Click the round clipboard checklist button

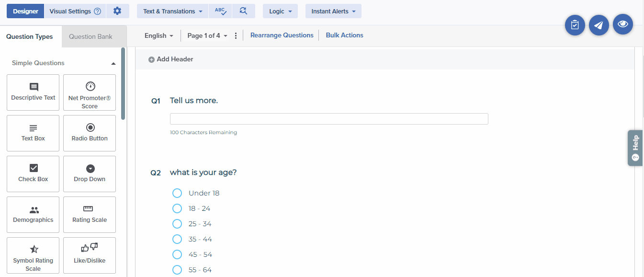(575, 25)
